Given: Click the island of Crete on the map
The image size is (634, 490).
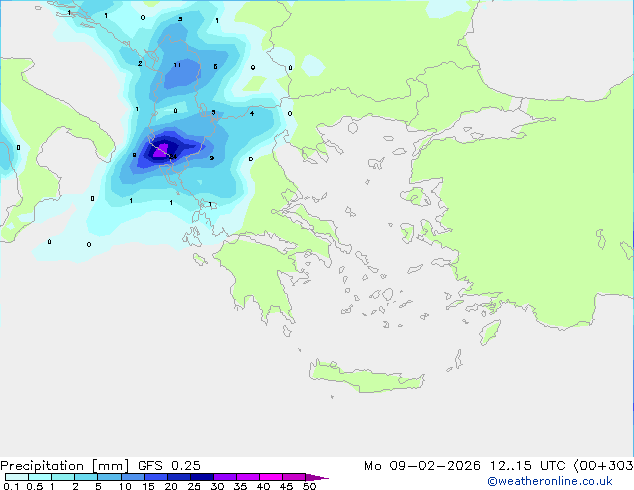Looking at the screenshot, I should [x=366, y=376].
